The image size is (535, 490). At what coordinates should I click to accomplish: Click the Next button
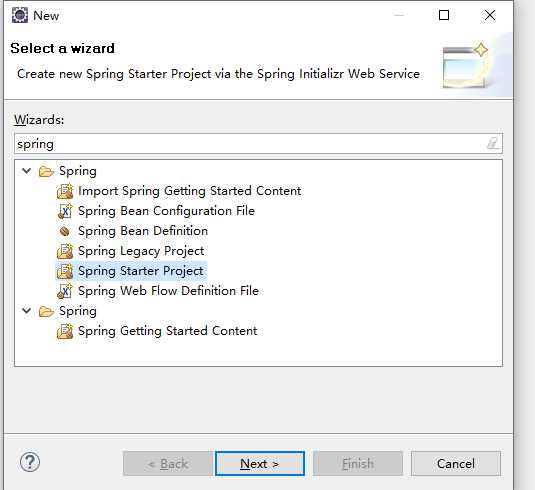point(260,463)
